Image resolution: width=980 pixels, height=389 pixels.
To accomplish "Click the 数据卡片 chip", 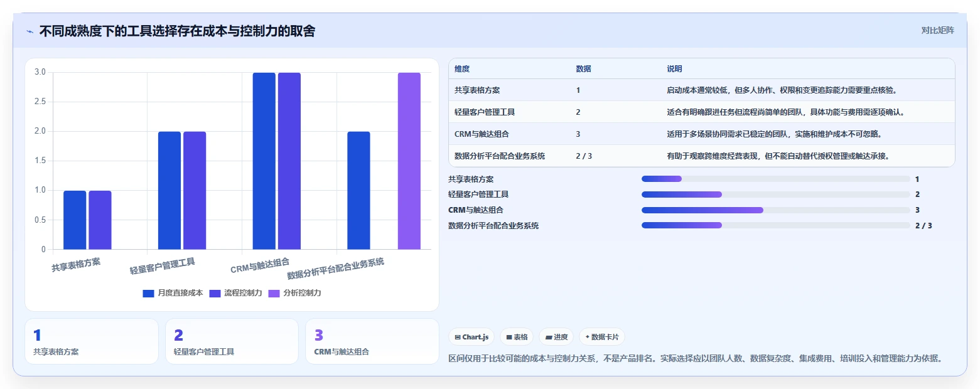I will (601, 337).
